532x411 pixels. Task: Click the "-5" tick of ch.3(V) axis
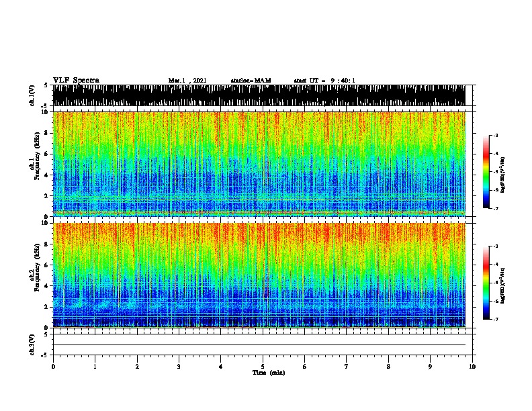pos(45,355)
